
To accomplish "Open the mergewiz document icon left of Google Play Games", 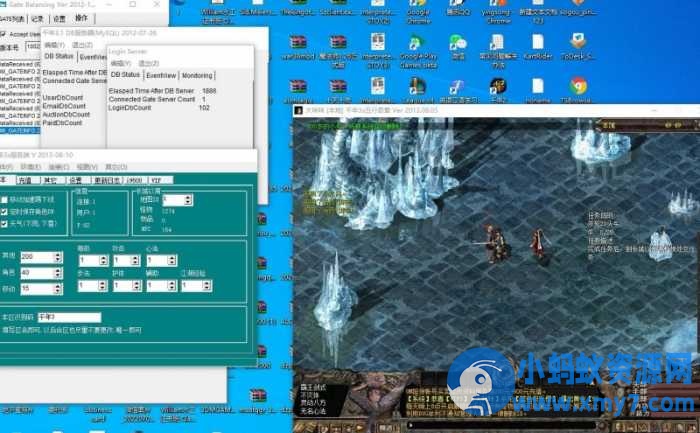I will (x=378, y=42).
